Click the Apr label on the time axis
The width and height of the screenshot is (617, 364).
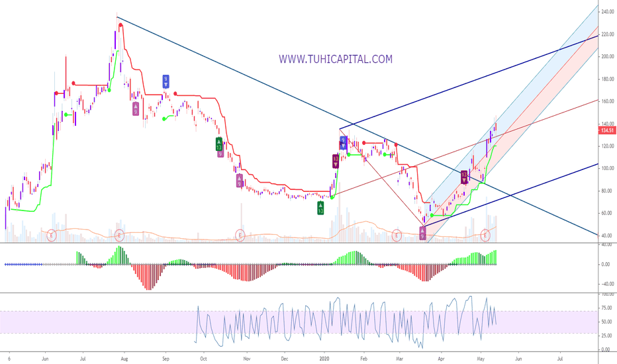[x=441, y=359]
